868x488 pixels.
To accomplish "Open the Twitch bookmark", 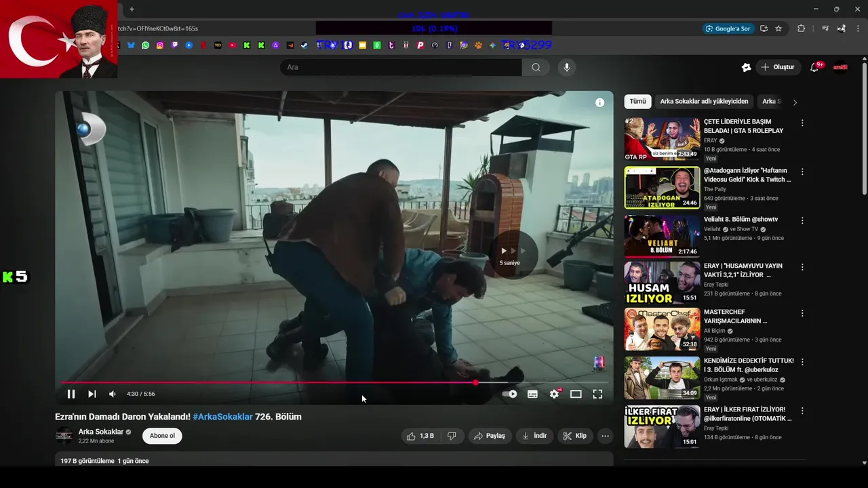I will [174, 45].
